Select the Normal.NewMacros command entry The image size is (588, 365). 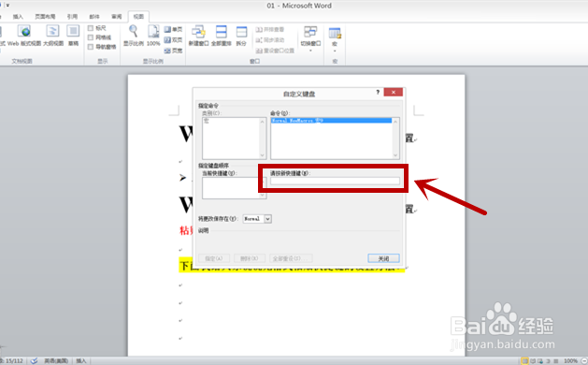pyautogui.click(x=332, y=121)
